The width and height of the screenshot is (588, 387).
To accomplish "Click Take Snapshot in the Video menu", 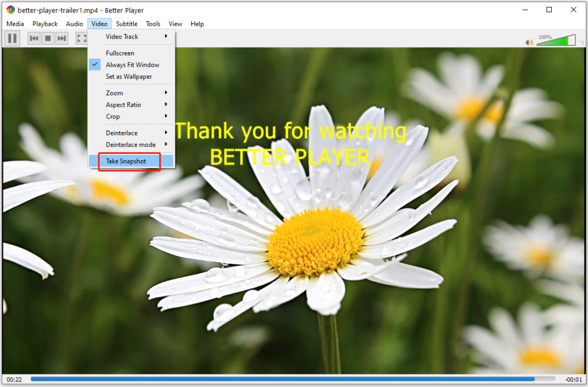I will click(131, 161).
